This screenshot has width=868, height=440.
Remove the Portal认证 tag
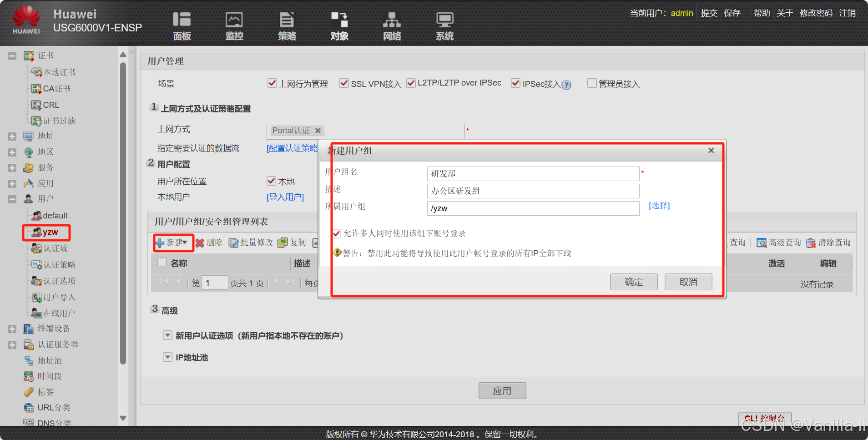(318, 131)
